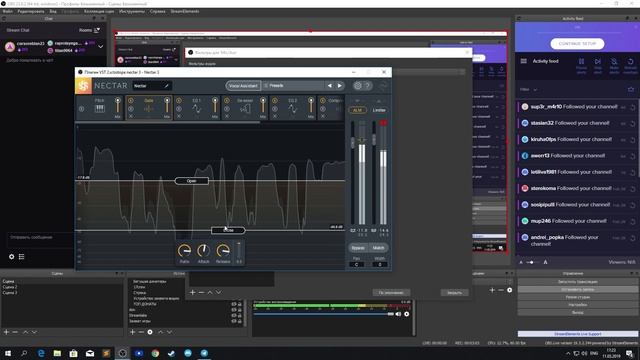
Task: Open the Инструменты menu
Action: pyautogui.click(x=132, y=11)
